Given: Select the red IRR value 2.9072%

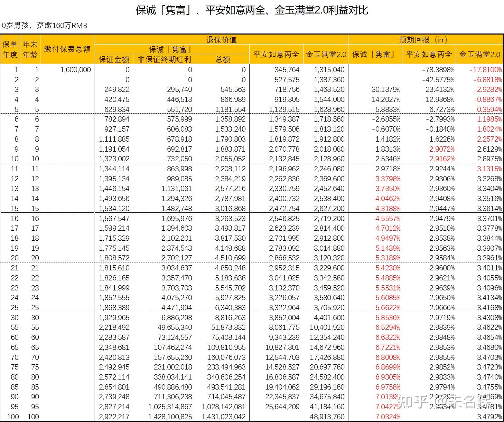Looking at the screenshot, I should point(442,149).
